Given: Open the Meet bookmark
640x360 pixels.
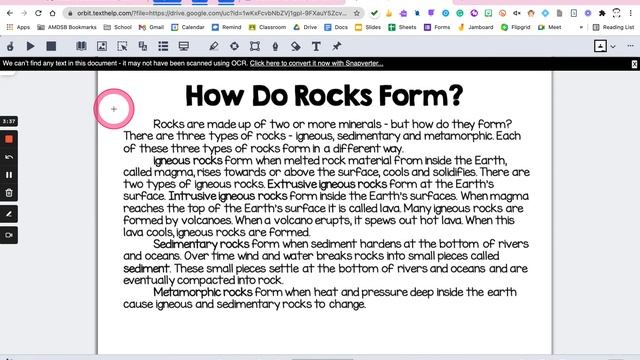Looking at the screenshot, I should point(549,27).
